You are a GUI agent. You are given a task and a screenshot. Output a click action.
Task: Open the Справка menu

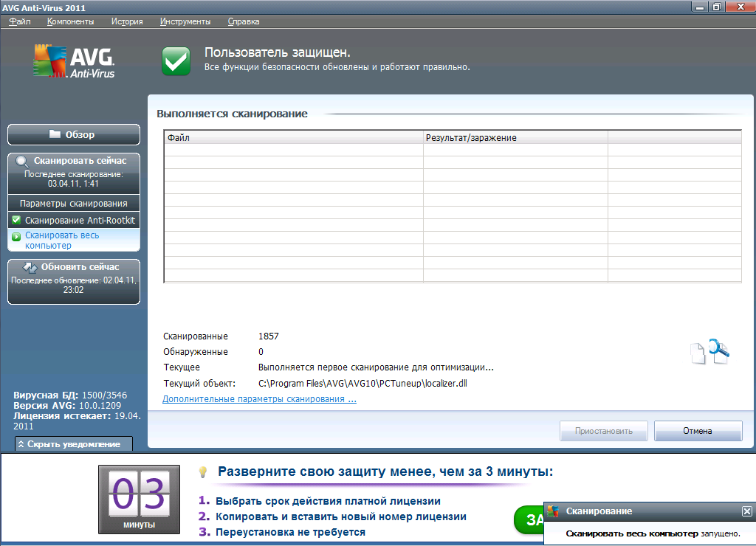[244, 21]
